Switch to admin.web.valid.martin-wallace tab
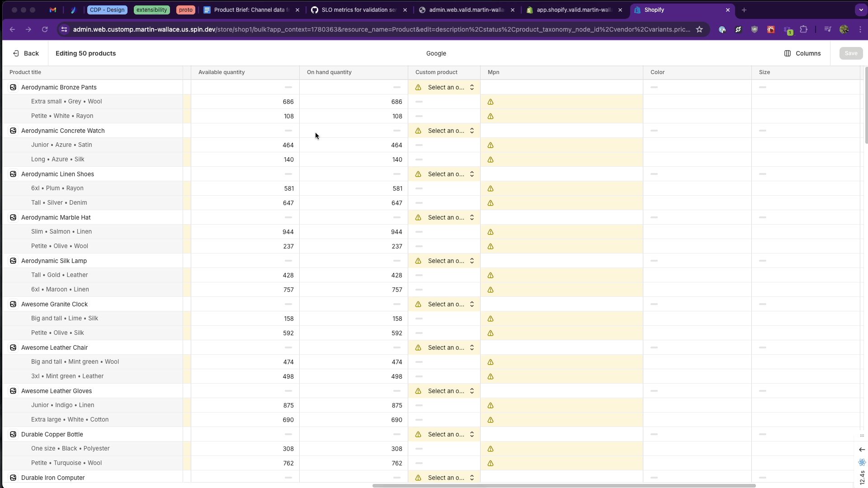The width and height of the screenshot is (868, 488). point(466,10)
